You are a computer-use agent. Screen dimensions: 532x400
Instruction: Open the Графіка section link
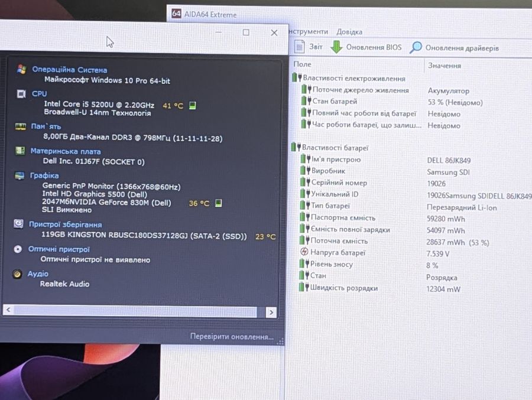(44, 175)
